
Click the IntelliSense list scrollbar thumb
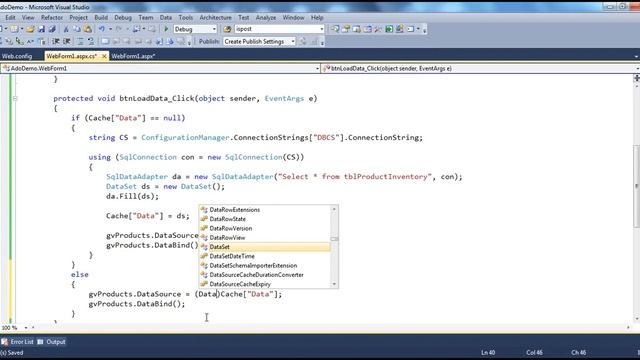334,239
